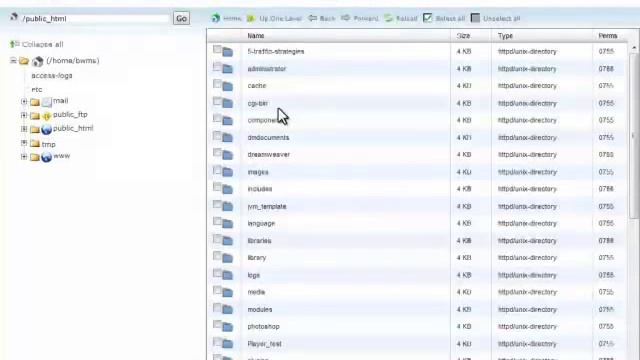Go Up One Level in directory
Viewport: 640px width, 360px height.
tap(274, 18)
